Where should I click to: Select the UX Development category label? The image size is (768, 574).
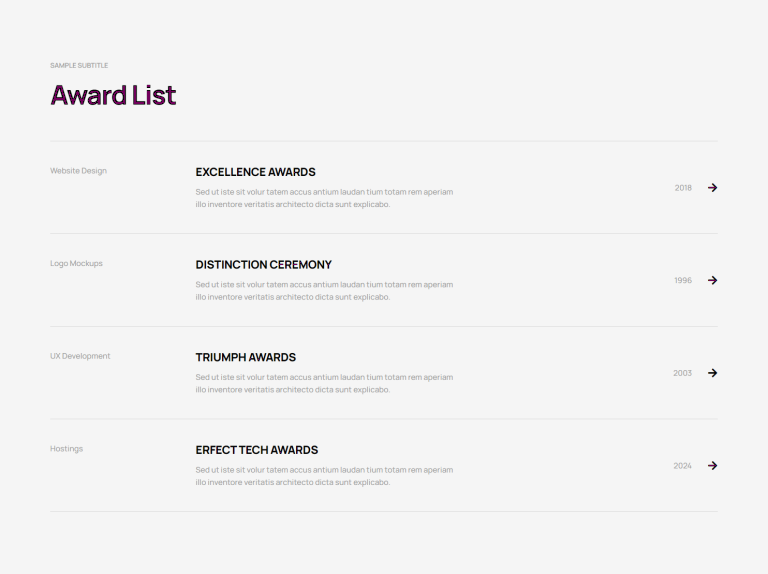pyautogui.click(x=80, y=356)
